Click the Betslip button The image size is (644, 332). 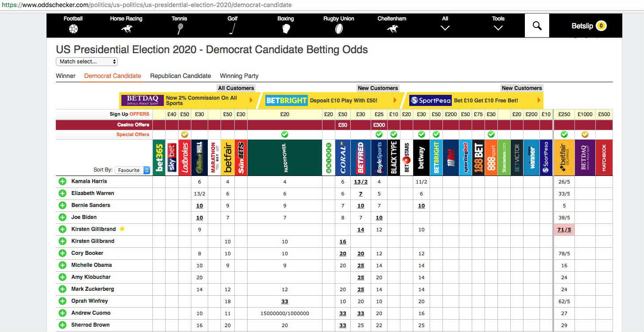589,26
